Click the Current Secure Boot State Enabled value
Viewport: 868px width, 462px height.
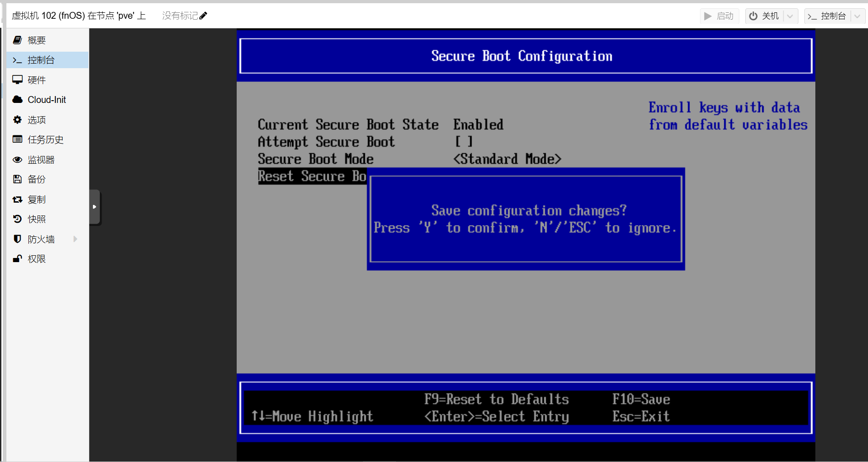click(478, 124)
